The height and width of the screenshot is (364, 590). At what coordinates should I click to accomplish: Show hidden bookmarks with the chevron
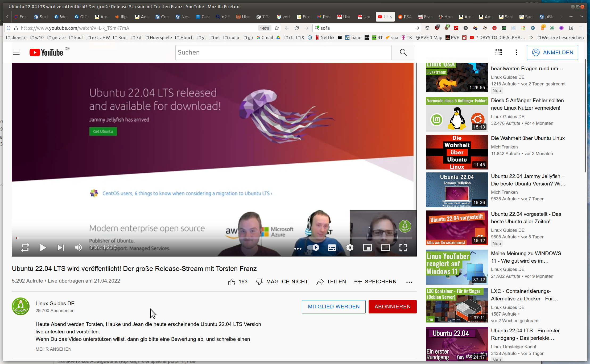pyautogui.click(x=531, y=38)
